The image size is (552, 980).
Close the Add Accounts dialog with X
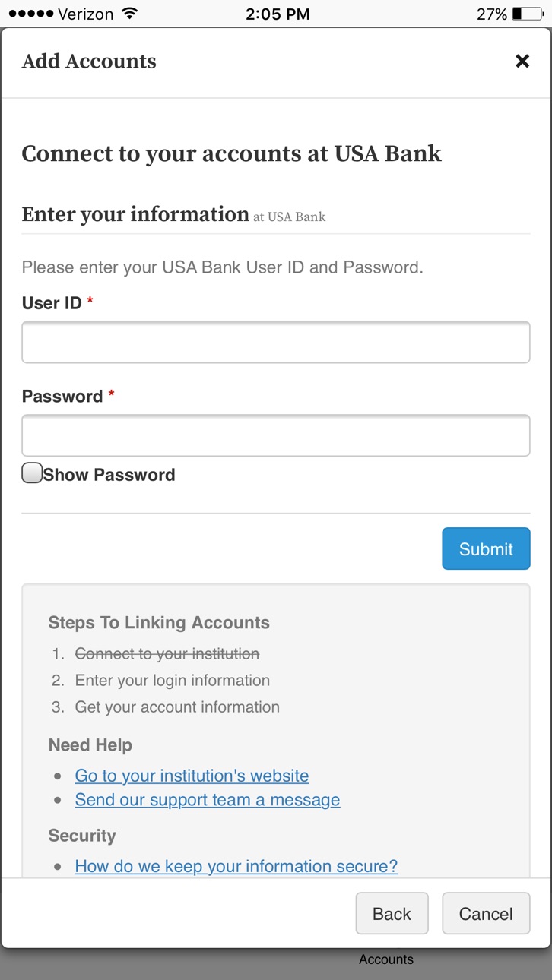pos(522,62)
